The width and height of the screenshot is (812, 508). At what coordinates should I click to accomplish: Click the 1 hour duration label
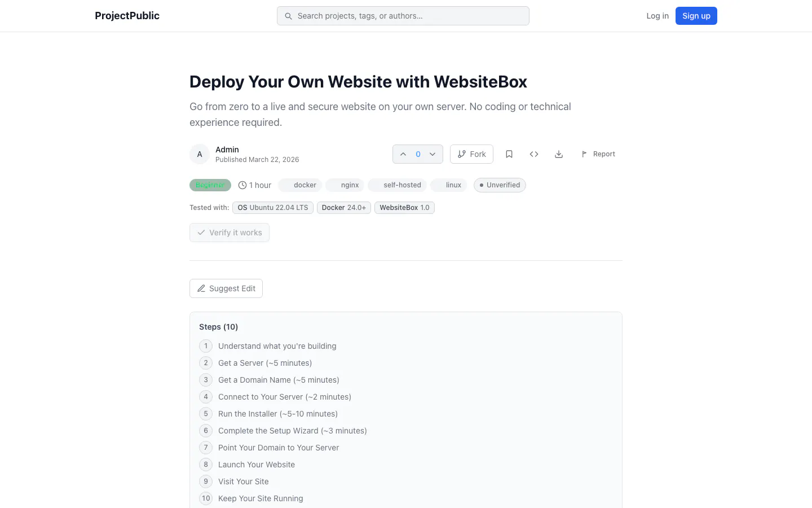coord(255,185)
